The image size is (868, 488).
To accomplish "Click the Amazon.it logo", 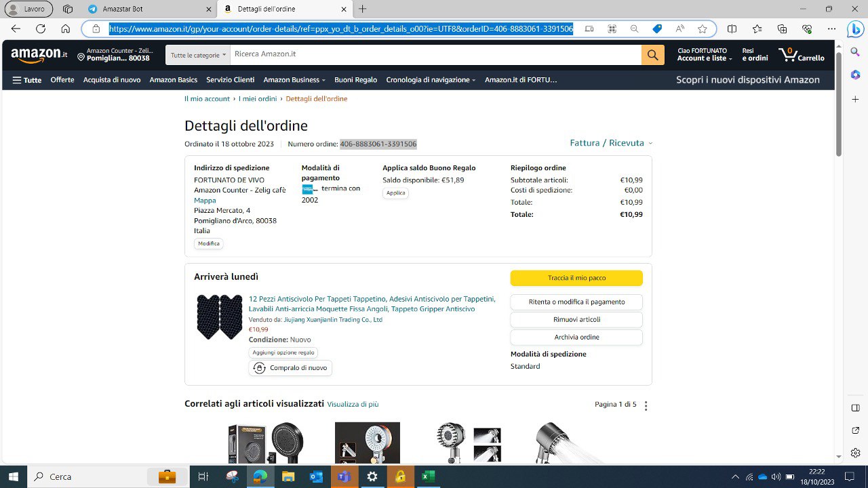I will pos(39,54).
